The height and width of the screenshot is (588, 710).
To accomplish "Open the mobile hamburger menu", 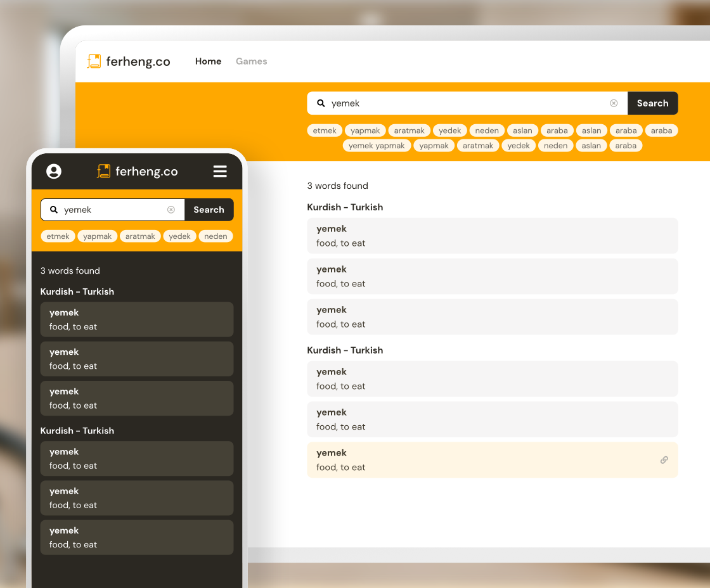I will coord(220,171).
